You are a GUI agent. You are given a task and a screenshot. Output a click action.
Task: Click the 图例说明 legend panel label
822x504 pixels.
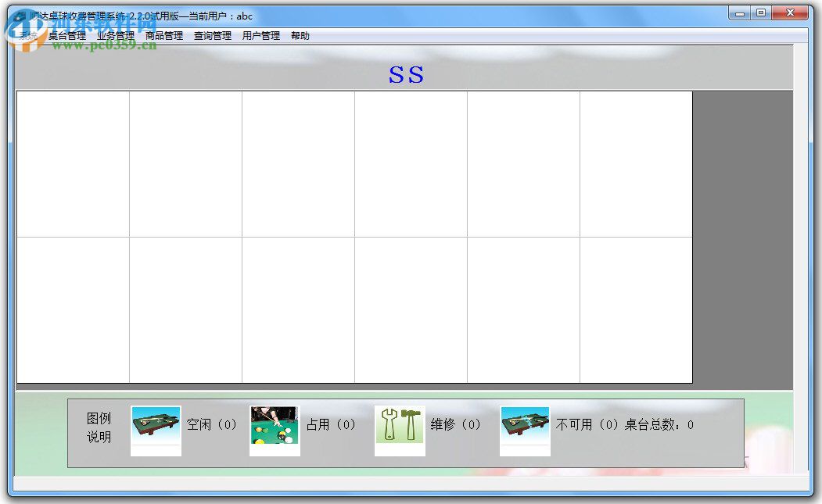tap(99, 426)
